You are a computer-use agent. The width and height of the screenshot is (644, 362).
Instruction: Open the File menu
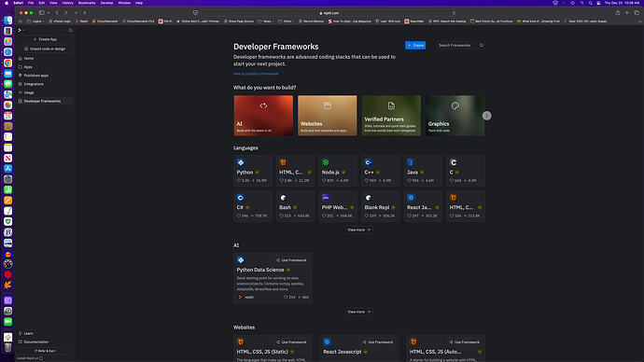pyautogui.click(x=31, y=3)
